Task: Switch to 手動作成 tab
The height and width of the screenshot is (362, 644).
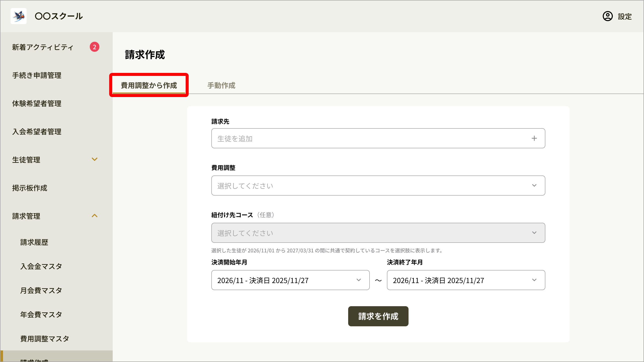Action: pos(221,85)
